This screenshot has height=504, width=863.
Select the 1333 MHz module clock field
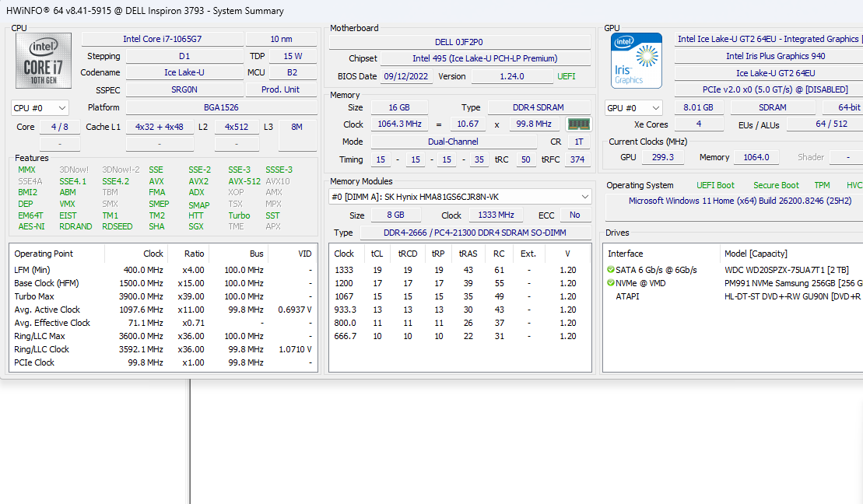click(x=496, y=215)
